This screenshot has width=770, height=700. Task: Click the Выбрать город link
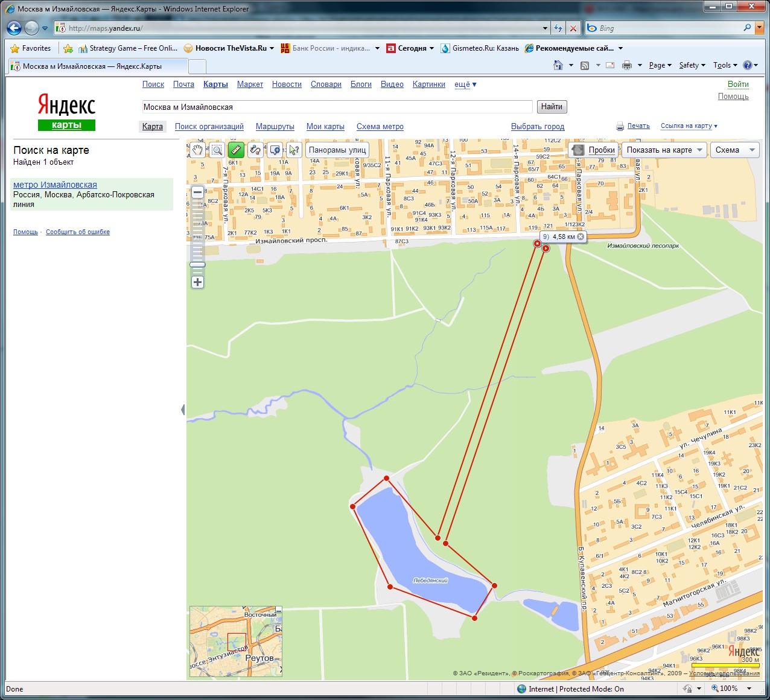[538, 127]
